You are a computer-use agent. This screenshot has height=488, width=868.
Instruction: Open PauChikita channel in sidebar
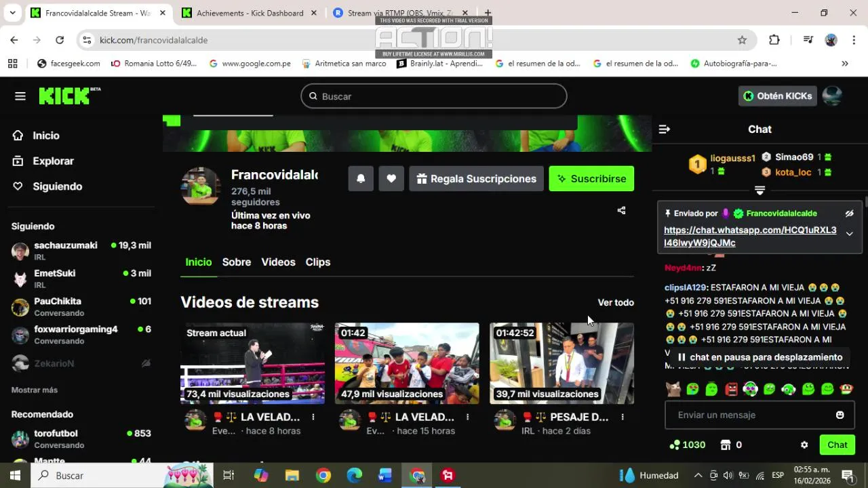81,306
